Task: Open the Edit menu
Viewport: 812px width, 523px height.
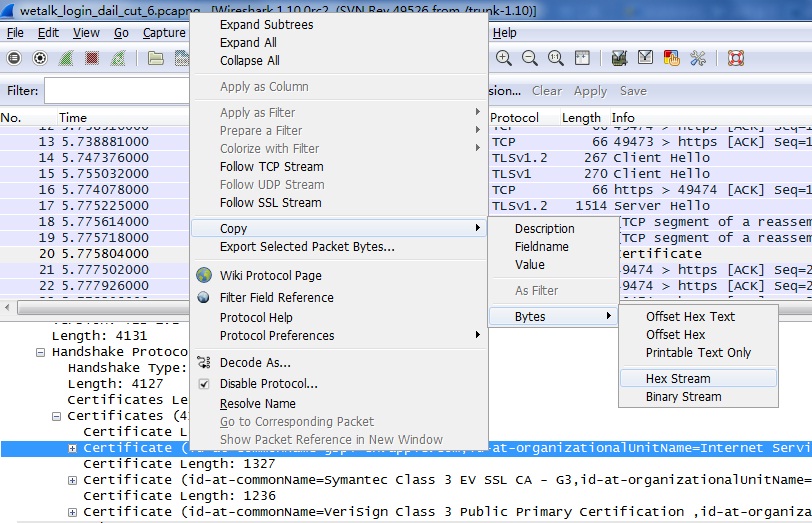Action: coord(48,33)
